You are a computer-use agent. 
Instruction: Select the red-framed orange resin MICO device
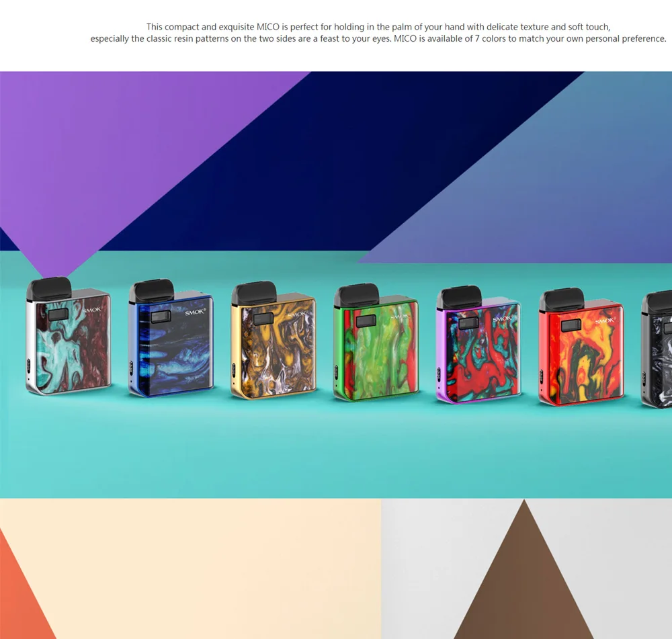tap(581, 347)
